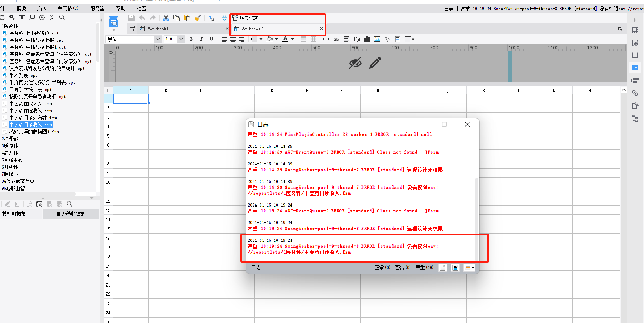Open the log level filter dropdown
Screen dimensions: 644x323
pos(469,268)
